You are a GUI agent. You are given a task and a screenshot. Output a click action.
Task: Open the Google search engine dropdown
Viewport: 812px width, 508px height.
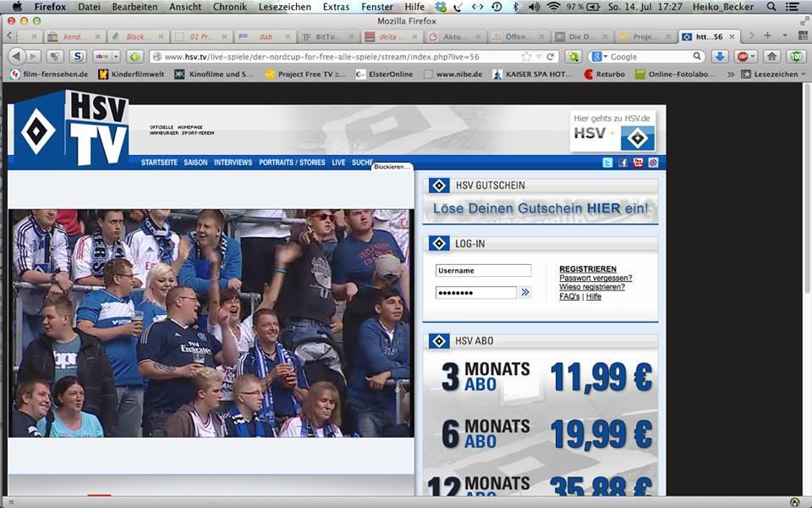(x=598, y=57)
